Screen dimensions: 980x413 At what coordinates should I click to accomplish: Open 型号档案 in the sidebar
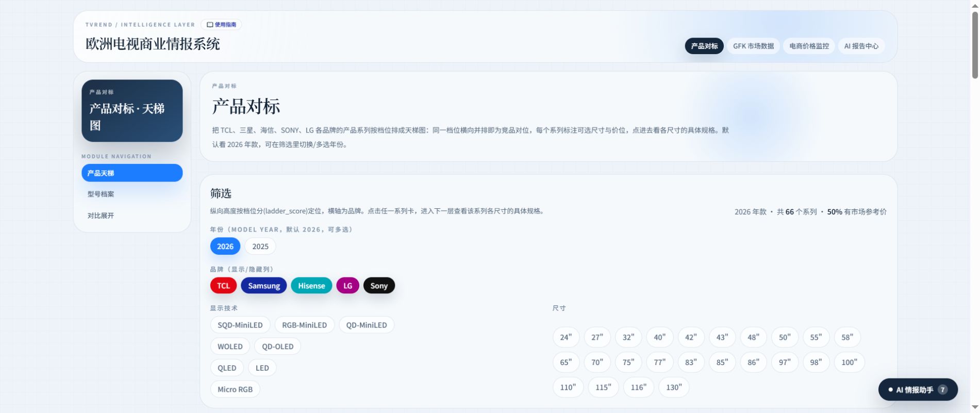click(132, 194)
